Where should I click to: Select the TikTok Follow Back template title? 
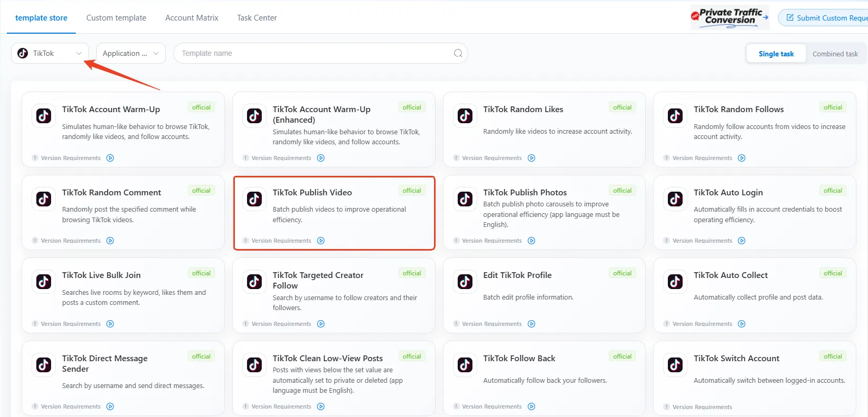click(x=519, y=359)
